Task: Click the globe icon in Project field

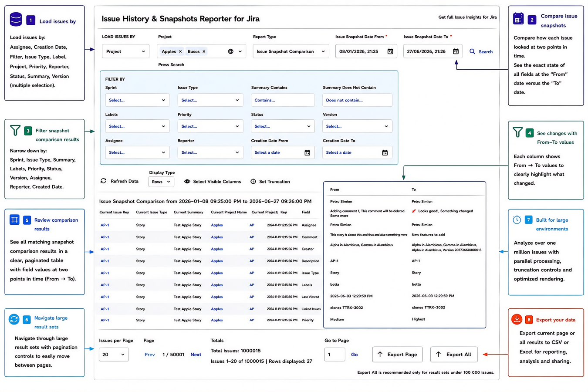Action: tap(230, 51)
